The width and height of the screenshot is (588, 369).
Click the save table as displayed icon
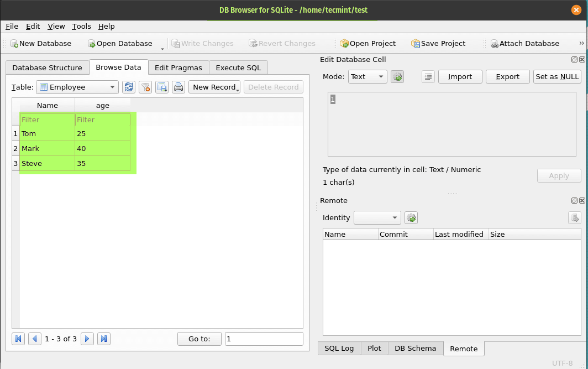click(x=162, y=87)
